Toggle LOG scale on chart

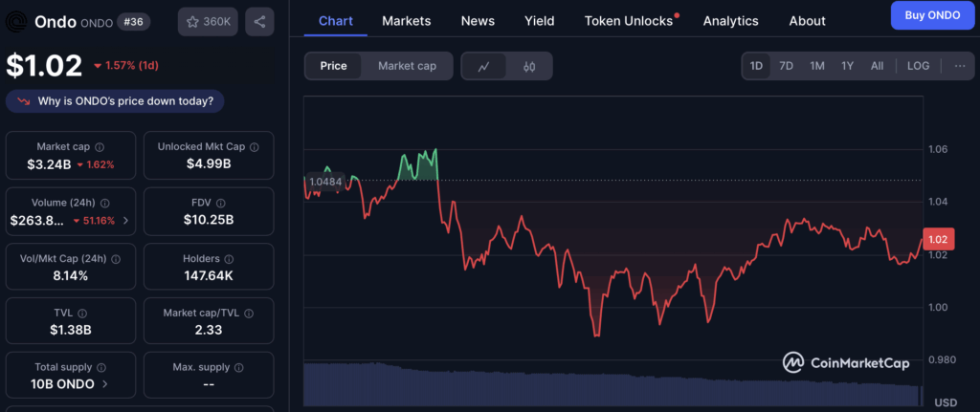point(918,66)
